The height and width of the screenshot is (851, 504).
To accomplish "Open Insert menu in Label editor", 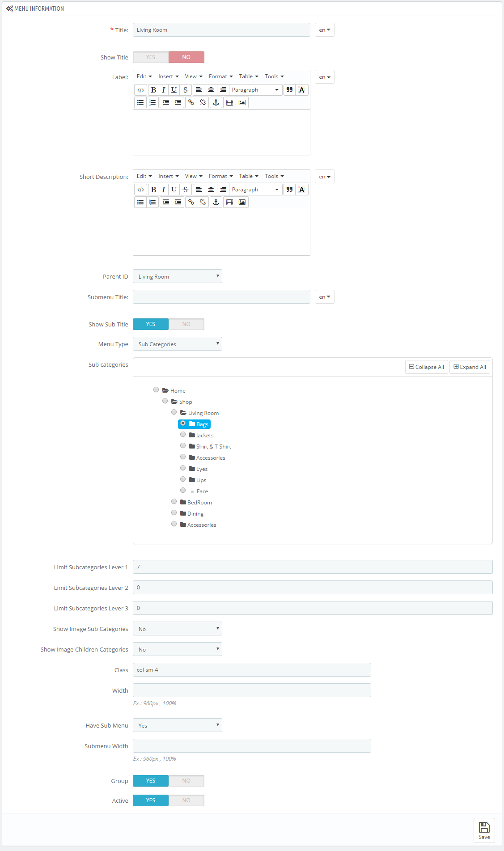I will tap(169, 76).
